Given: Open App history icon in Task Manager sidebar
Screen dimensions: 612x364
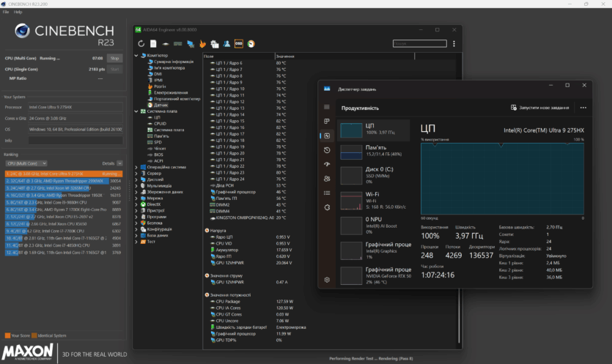Looking at the screenshot, I should pyautogui.click(x=327, y=149).
